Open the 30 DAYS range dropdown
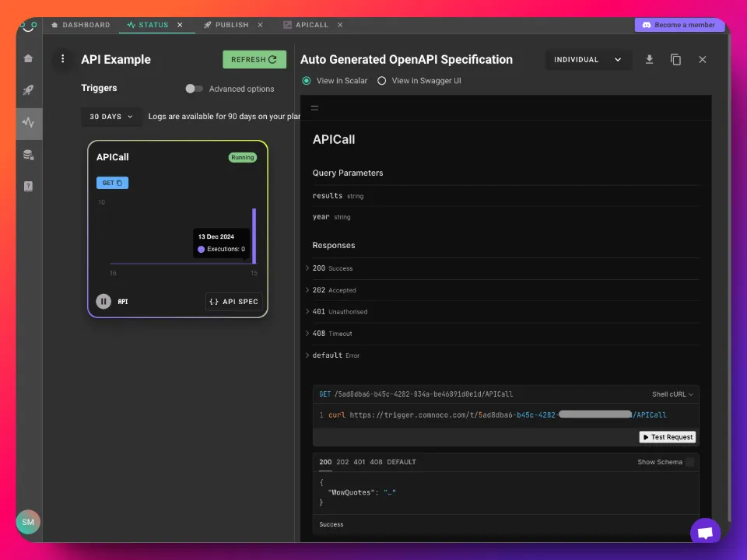747x560 pixels. (x=111, y=117)
